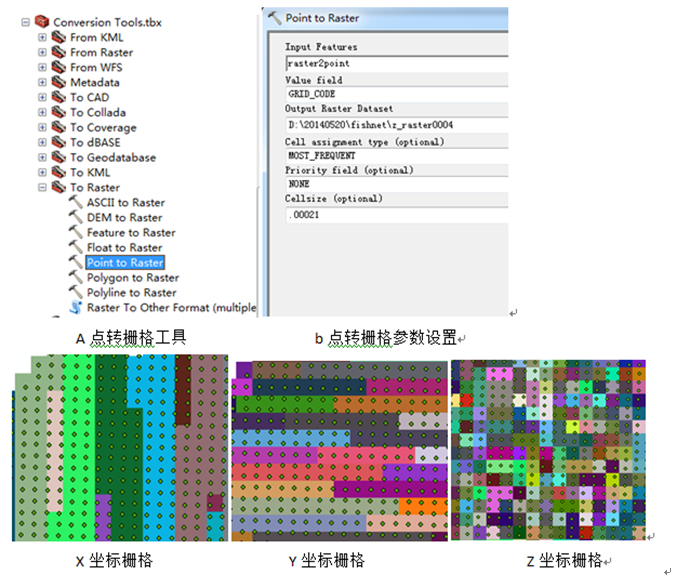Click the DEM to Raster hammer icon
The image size is (674, 584).
76,217
